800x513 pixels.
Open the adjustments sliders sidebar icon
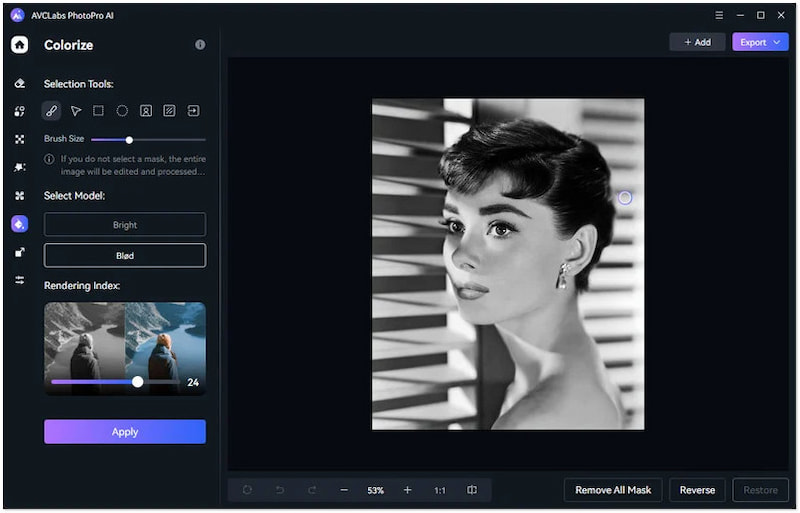click(x=19, y=280)
